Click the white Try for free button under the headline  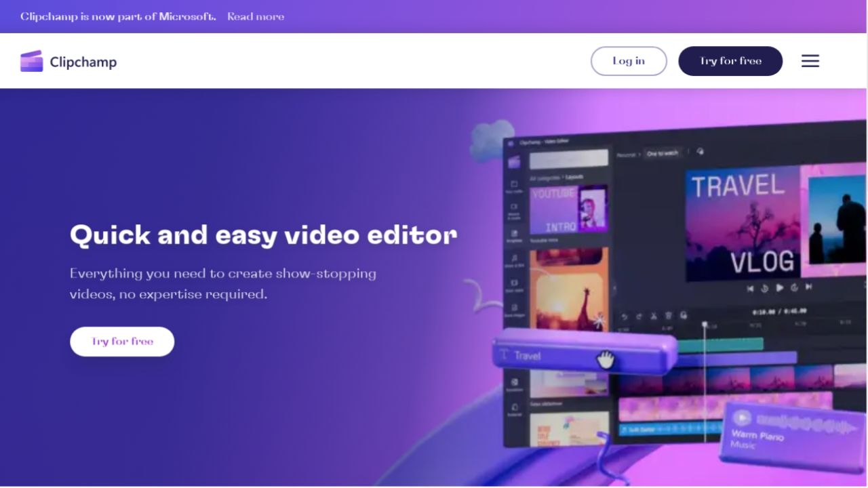point(122,342)
